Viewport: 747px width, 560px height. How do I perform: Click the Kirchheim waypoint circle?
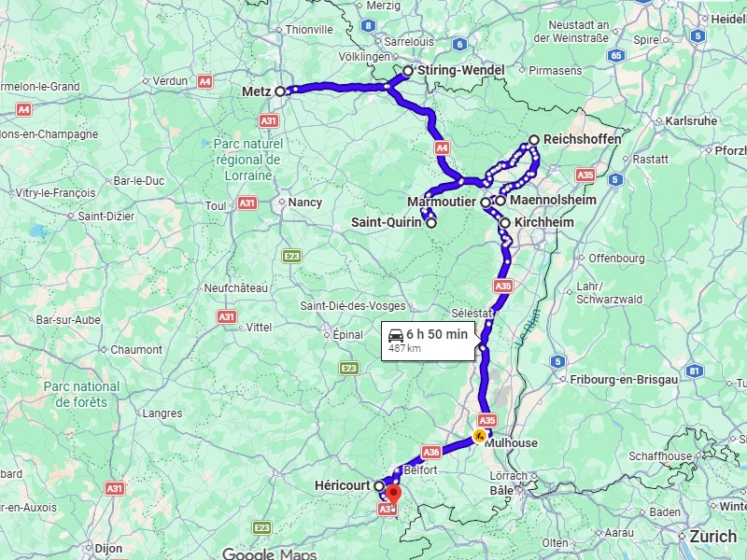505,222
